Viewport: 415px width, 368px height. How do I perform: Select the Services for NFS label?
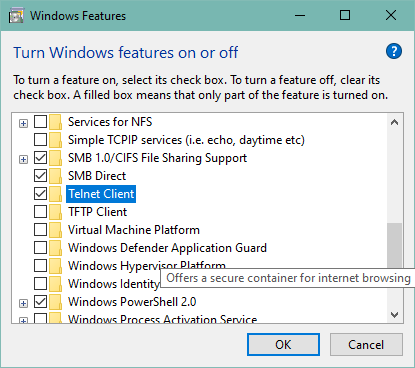coord(110,122)
